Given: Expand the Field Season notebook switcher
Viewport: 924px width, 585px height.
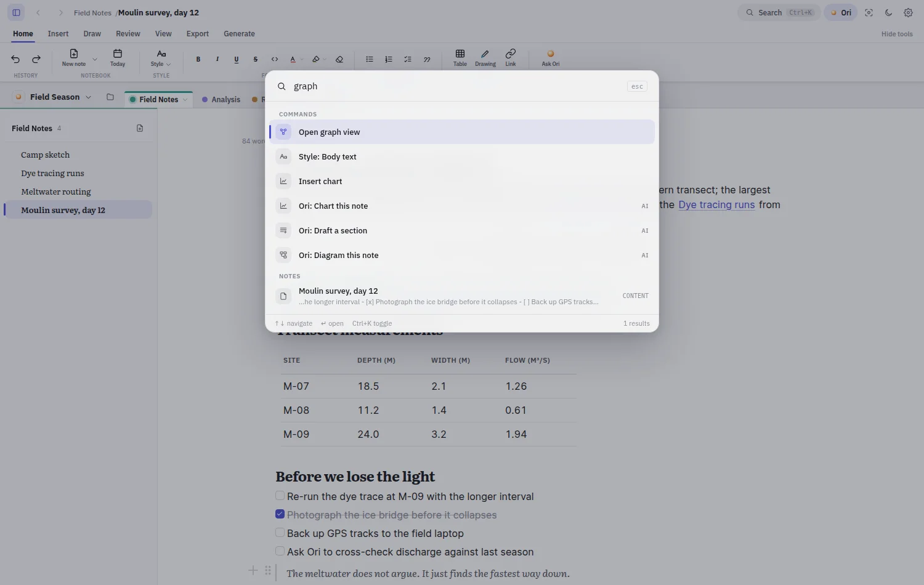Looking at the screenshot, I should (53, 97).
